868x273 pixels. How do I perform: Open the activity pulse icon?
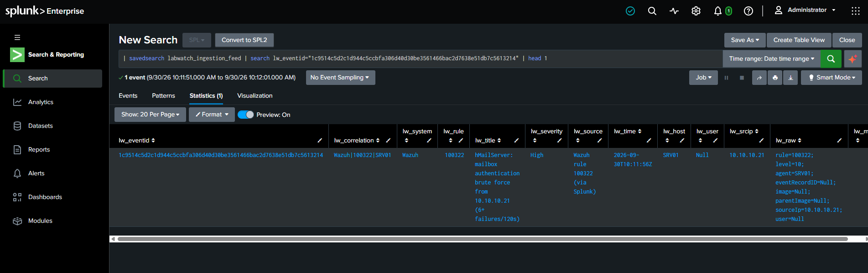coord(674,11)
